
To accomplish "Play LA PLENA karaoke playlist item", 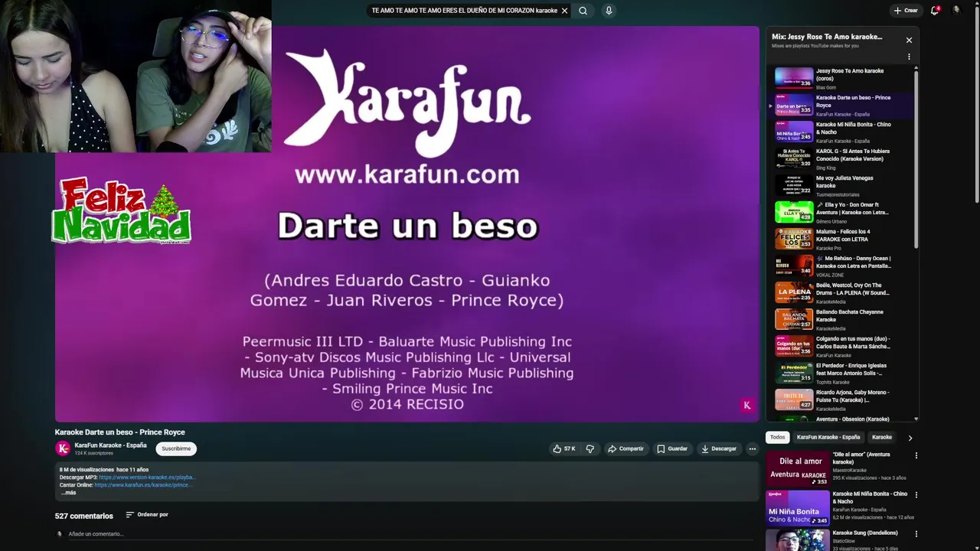I will [841, 293].
